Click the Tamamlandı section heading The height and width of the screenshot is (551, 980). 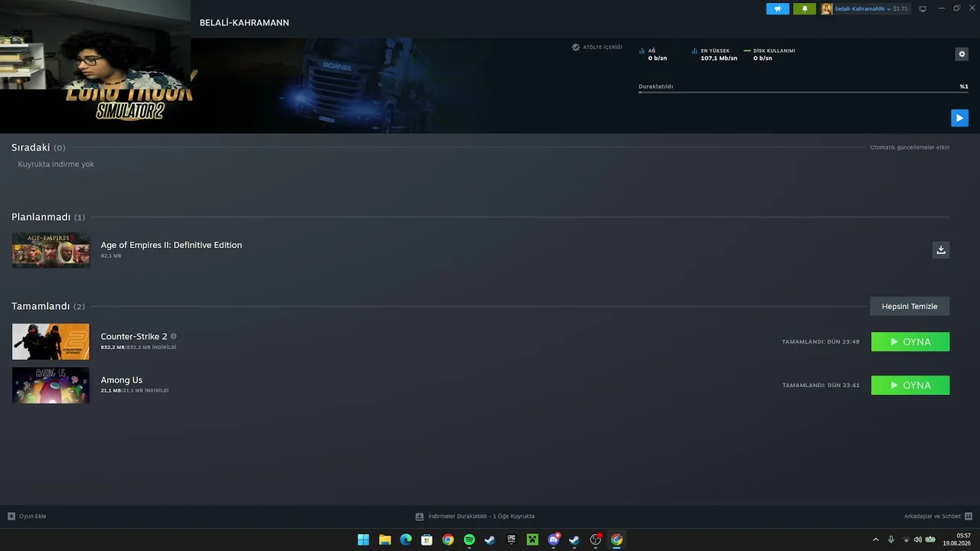coord(41,306)
